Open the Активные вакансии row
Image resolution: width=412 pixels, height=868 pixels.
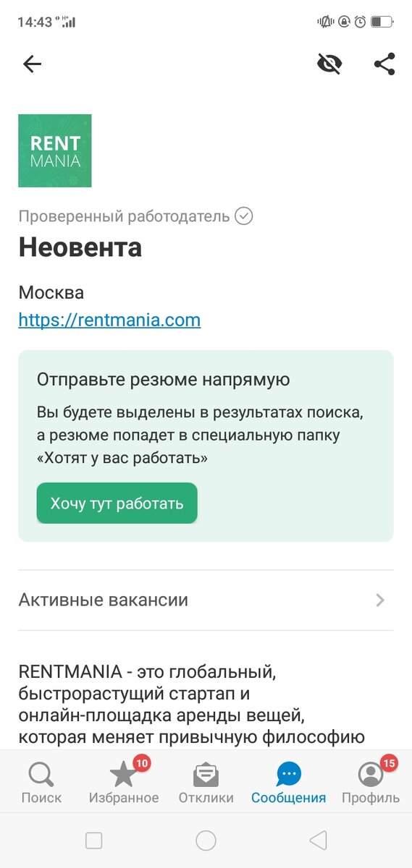(x=206, y=600)
